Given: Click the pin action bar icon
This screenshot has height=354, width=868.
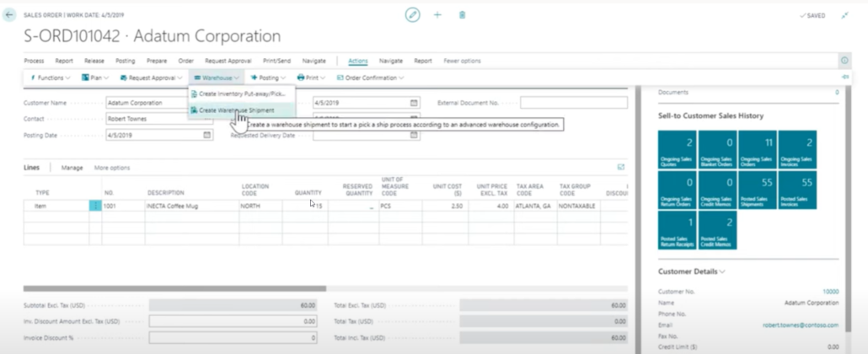Looking at the screenshot, I should (844, 77).
